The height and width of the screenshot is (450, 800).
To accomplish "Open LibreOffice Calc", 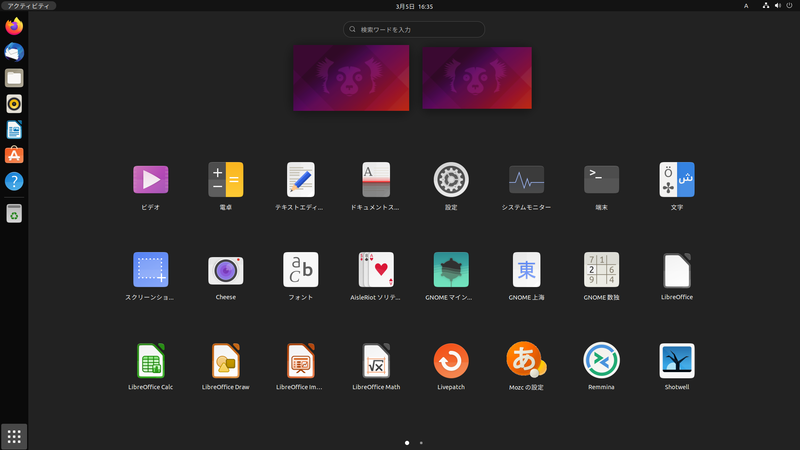I will tap(151, 360).
